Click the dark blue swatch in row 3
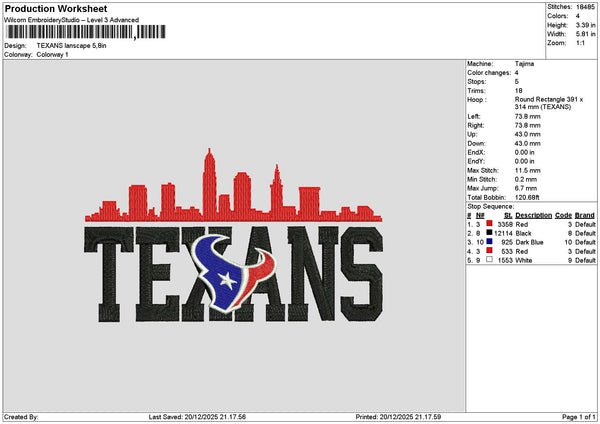 pos(489,241)
